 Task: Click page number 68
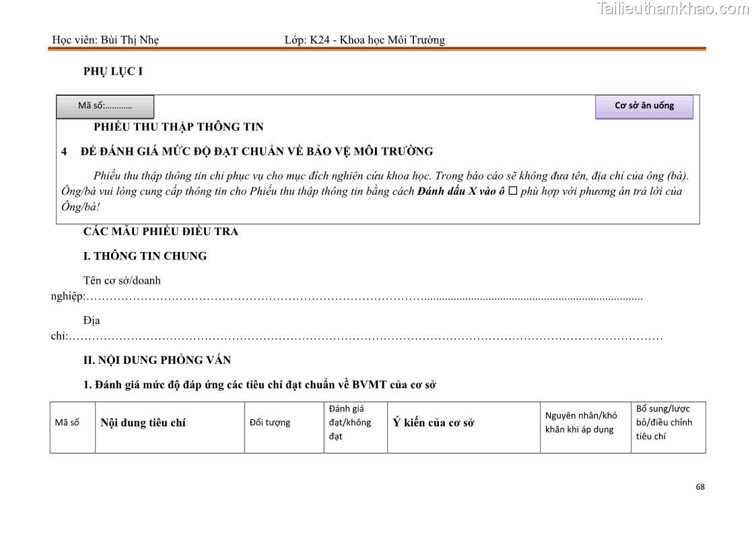(x=699, y=487)
